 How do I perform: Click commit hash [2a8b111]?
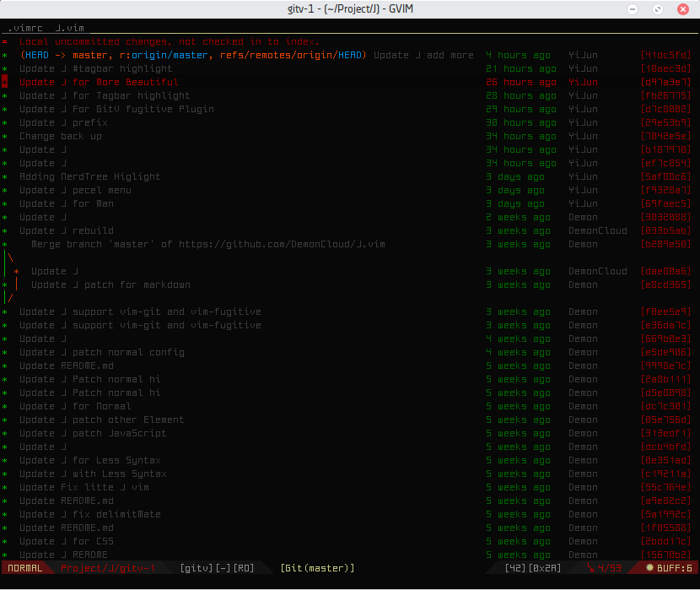665,379
